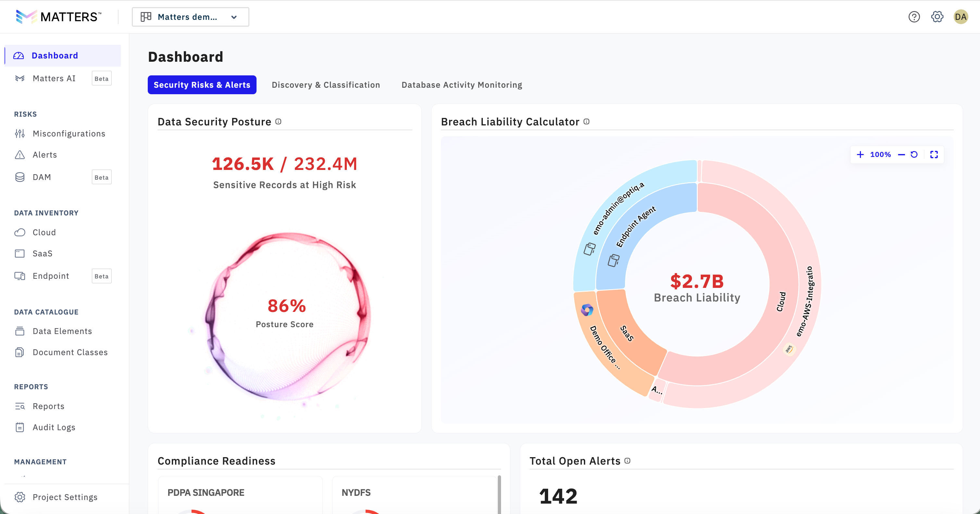This screenshot has width=980, height=514.
Task: Switch to Discovery & Classification tab
Action: click(x=326, y=85)
